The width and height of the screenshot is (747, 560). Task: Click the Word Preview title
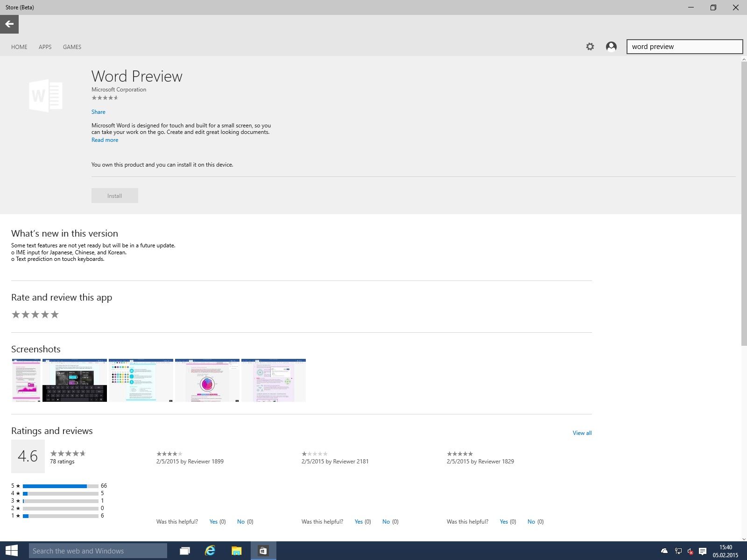(x=137, y=77)
